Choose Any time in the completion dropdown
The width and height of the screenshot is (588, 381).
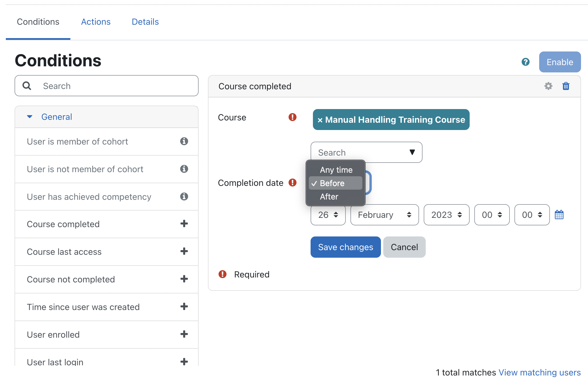pos(336,170)
